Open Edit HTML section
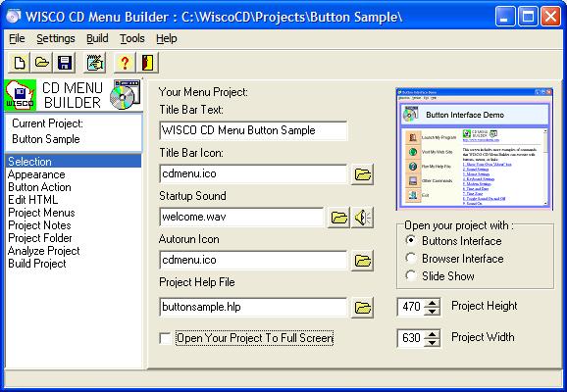The image size is (567, 392). coord(74,200)
